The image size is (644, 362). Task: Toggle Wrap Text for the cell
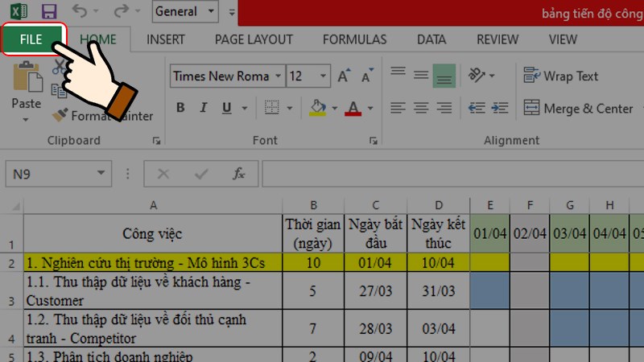tap(561, 76)
